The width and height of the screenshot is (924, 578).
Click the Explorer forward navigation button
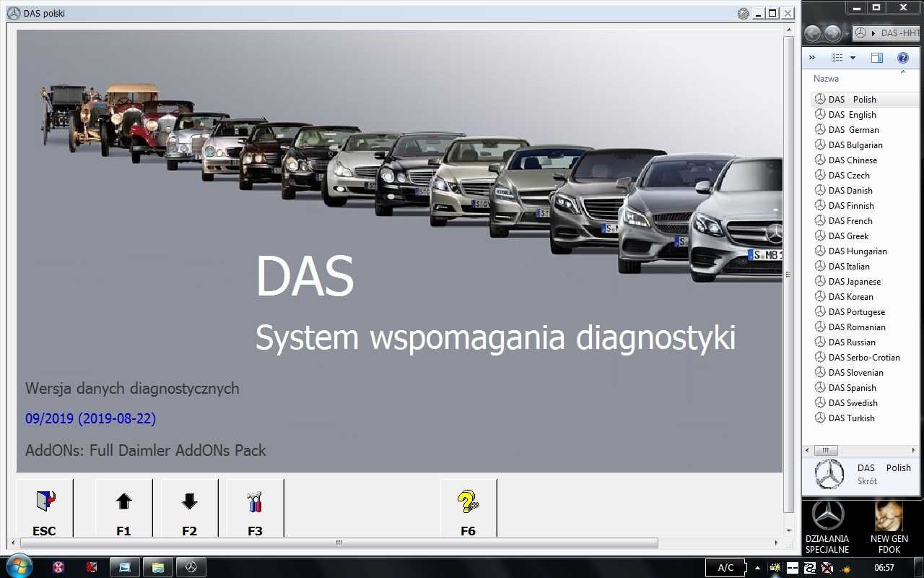pyautogui.click(x=832, y=33)
